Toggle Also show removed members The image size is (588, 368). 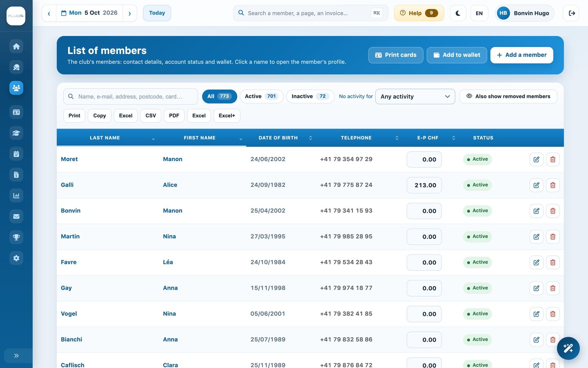(508, 96)
